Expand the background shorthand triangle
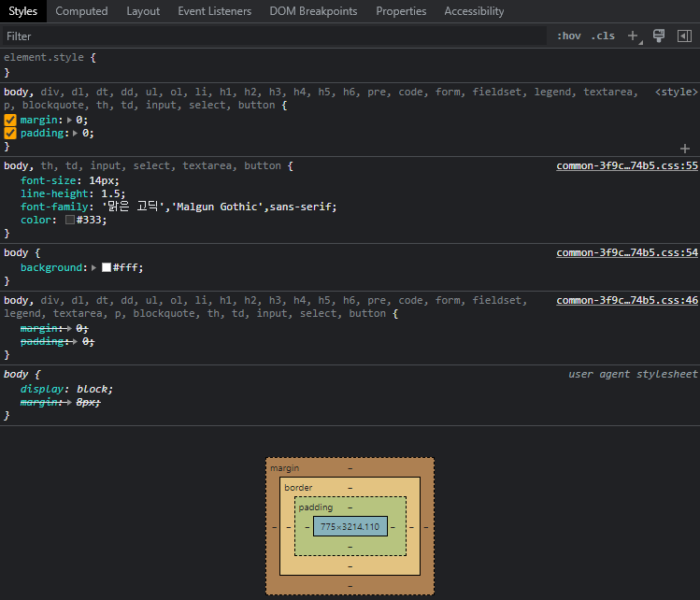Image resolution: width=700 pixels, height=600 pixels. tap(93, 268)
